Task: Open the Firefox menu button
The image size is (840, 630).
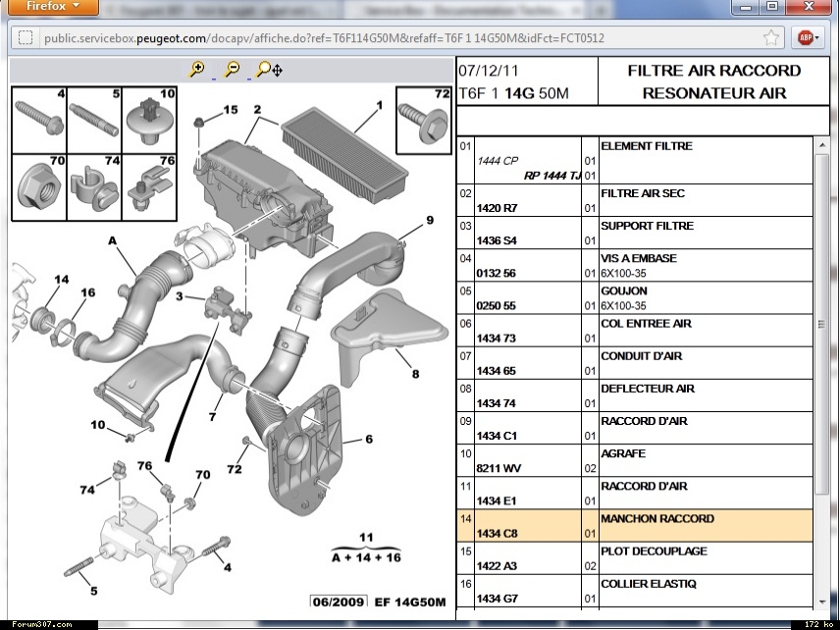Action: [49, 8]
